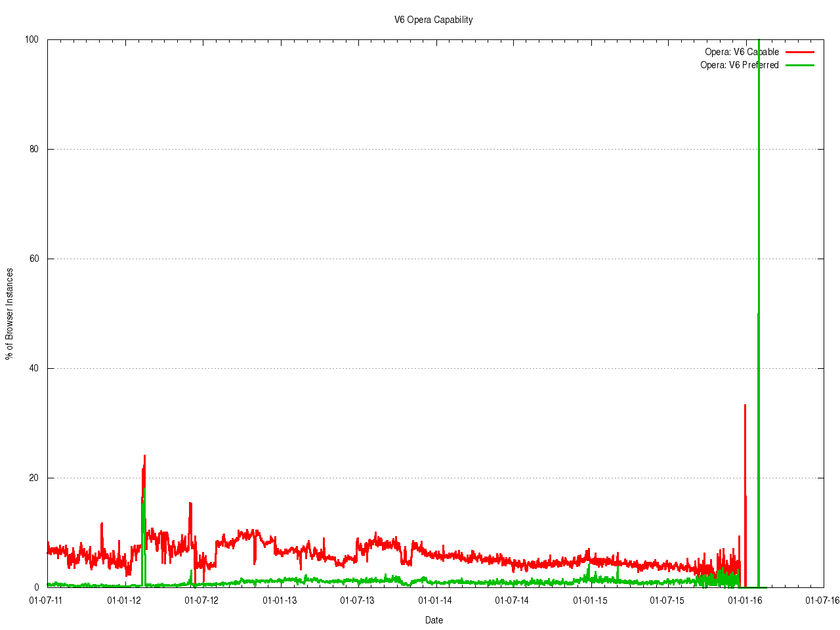Click the chart title V6 Opera Capability

[x=433, y=20]
